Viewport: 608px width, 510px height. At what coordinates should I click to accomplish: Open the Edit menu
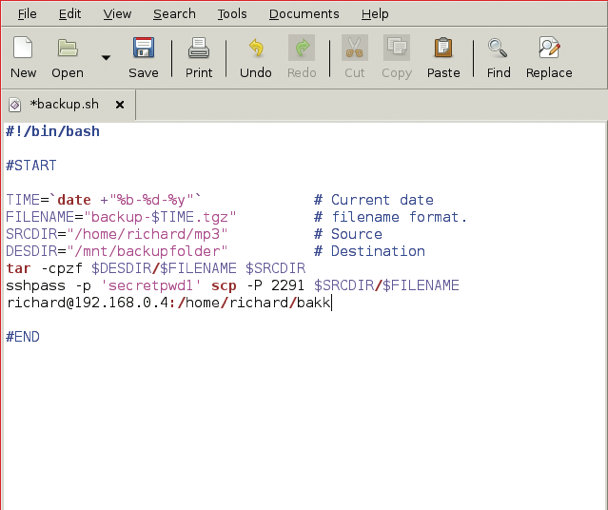(x=70, y=14)
